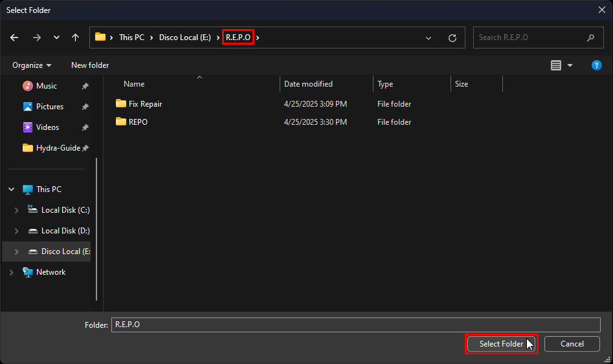Select This PC in navigation pane

coord(49,189)
